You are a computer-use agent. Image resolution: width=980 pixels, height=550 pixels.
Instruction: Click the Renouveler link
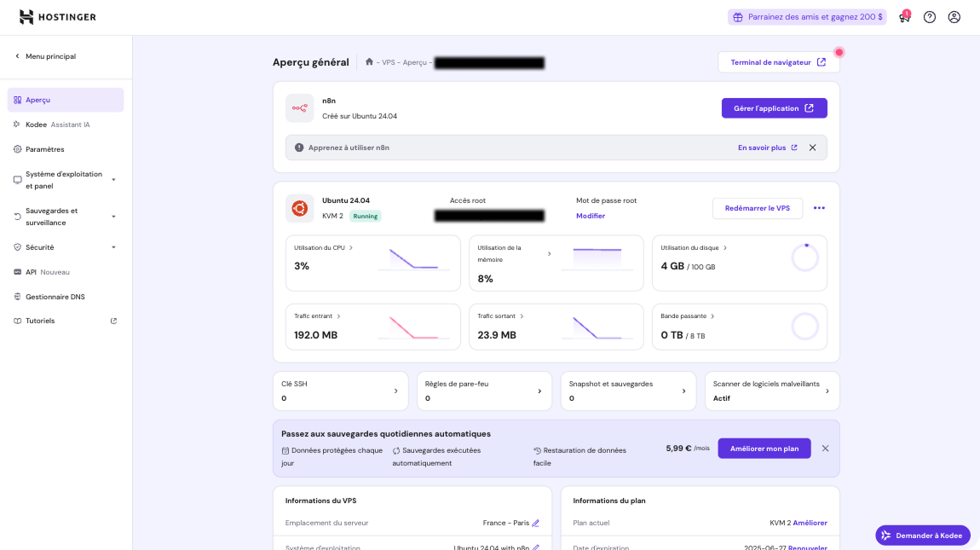[x=808, y=547]
